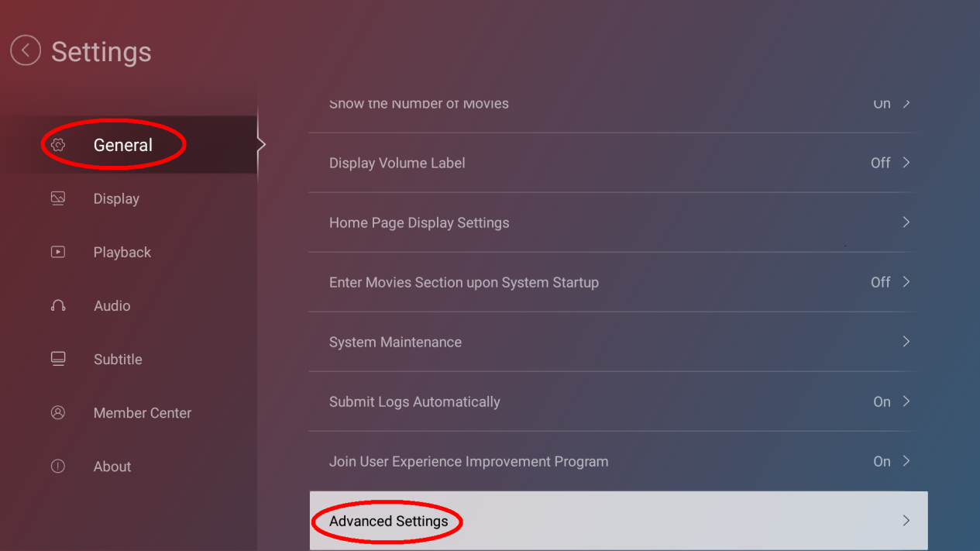Open Advanced Settings chevron arrow
The width and height of the screenshot is (980, 551).
[906, 521]
